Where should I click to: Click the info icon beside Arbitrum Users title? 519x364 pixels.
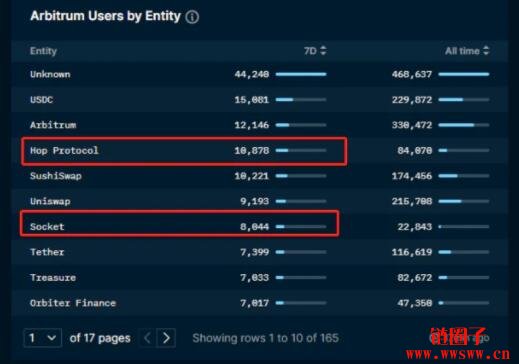[x=192, y=17]
